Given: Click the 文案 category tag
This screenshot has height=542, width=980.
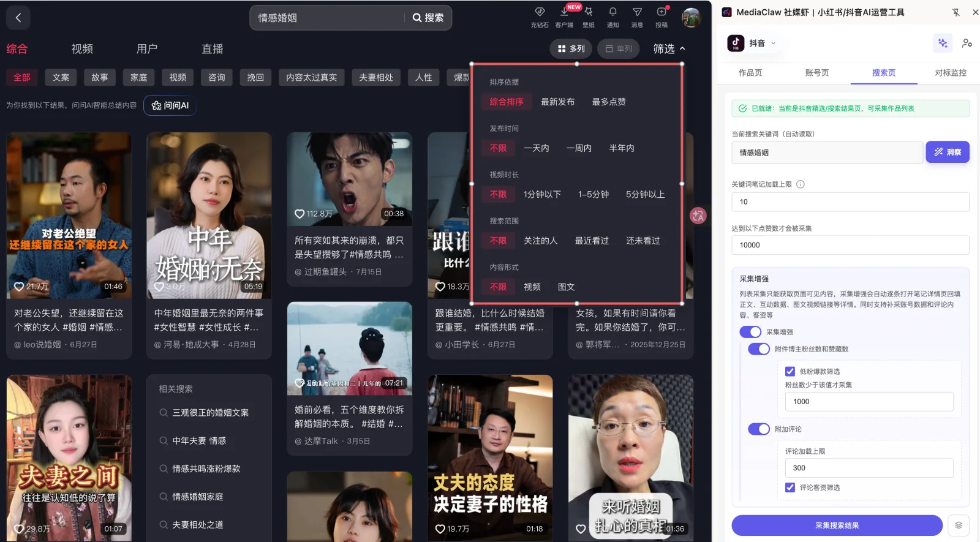Looking at the screenshot, I should tap(61, 77).
